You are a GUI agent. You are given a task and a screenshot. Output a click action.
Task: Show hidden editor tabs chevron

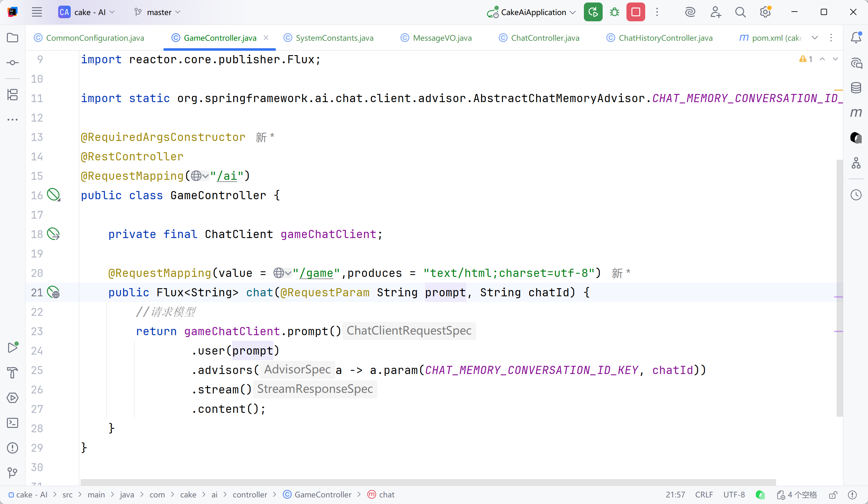[814, 38]
